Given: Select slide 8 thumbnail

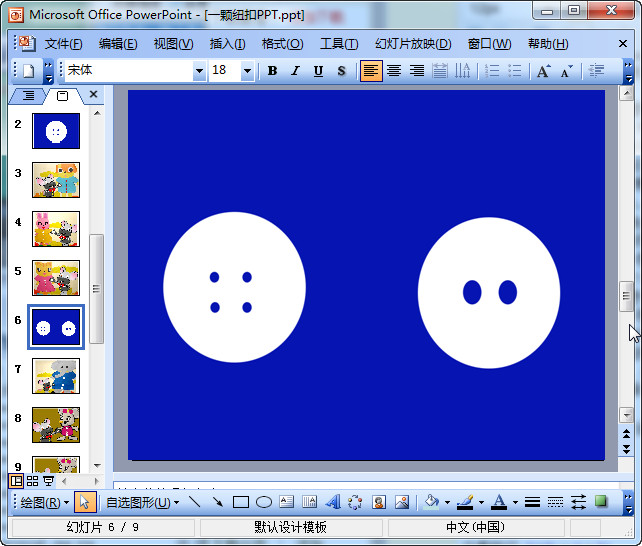Looking at the screenshot, I should pyautogui.click(x=56, y=425).
